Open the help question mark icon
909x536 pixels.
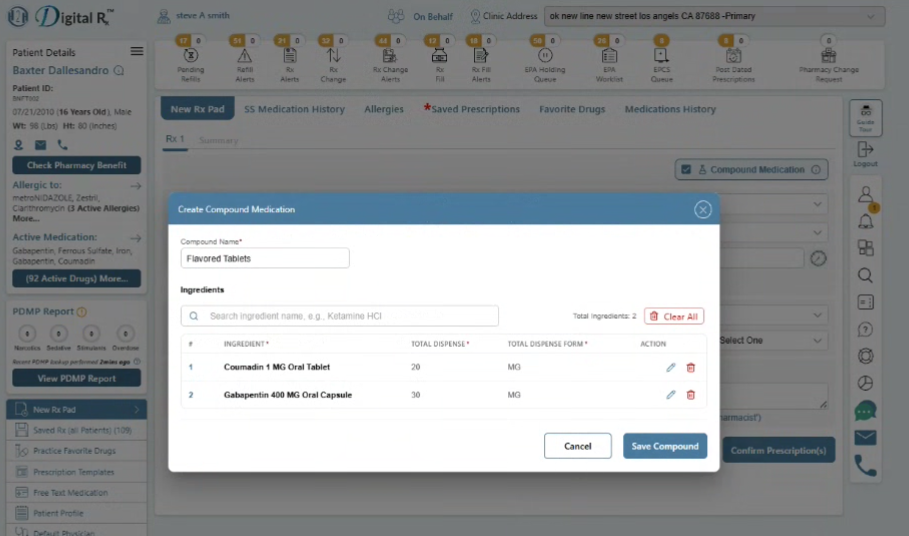[x=866, y=329]
